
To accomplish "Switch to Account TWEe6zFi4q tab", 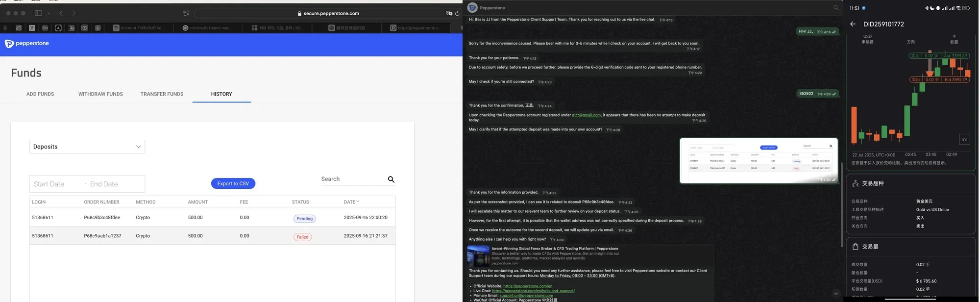I will click(139, 28).
